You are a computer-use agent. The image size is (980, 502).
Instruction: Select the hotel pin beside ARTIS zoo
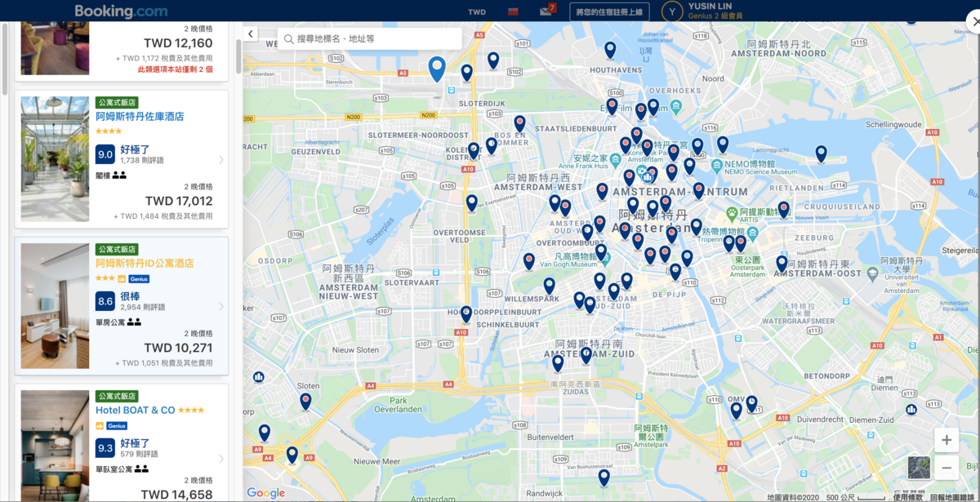pos(783,210)
